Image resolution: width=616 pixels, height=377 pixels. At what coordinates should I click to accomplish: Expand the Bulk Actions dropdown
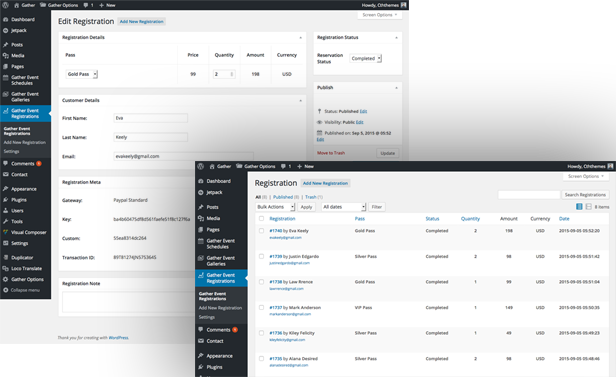tap(275, 207)
